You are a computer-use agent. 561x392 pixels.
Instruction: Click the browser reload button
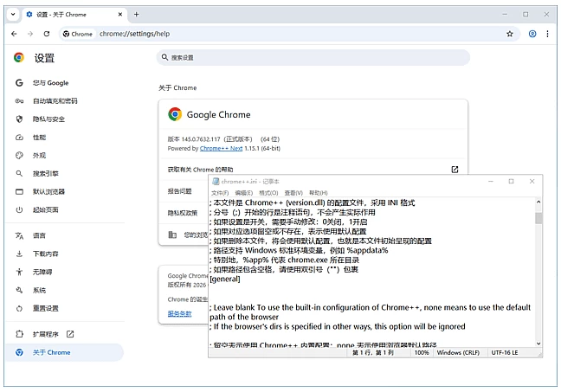46,34
